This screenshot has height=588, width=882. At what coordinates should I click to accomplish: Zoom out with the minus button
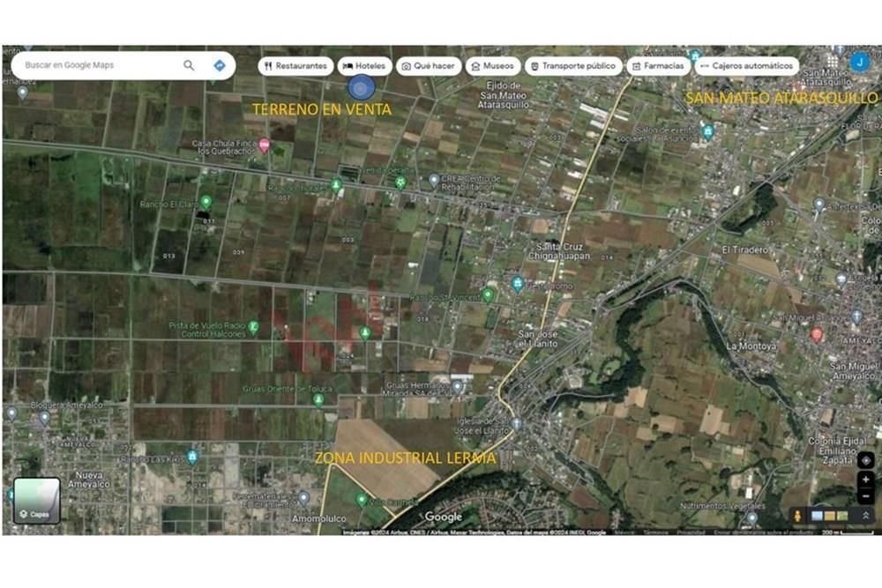point(866,495)
